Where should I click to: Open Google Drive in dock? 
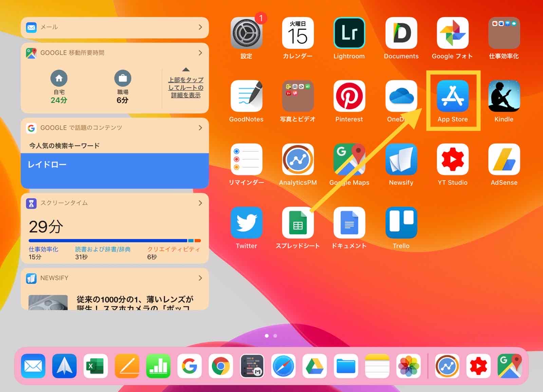(x=315, y=366)
